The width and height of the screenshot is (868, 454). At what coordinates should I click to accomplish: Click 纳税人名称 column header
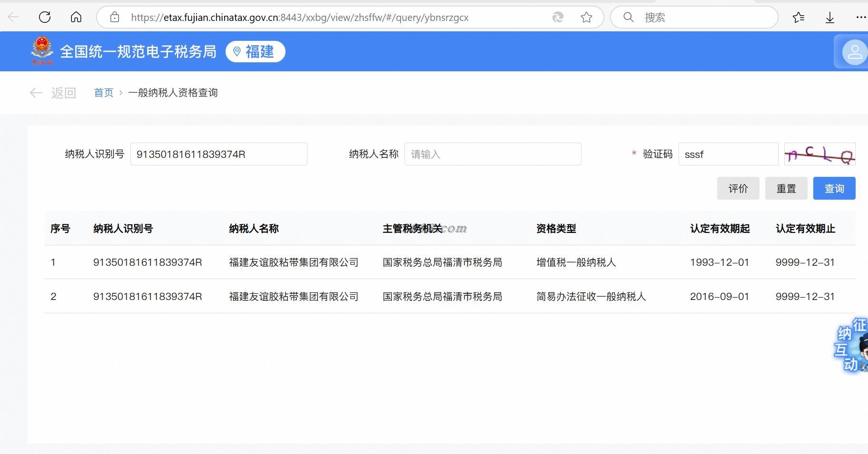click(x=254, y=229)
